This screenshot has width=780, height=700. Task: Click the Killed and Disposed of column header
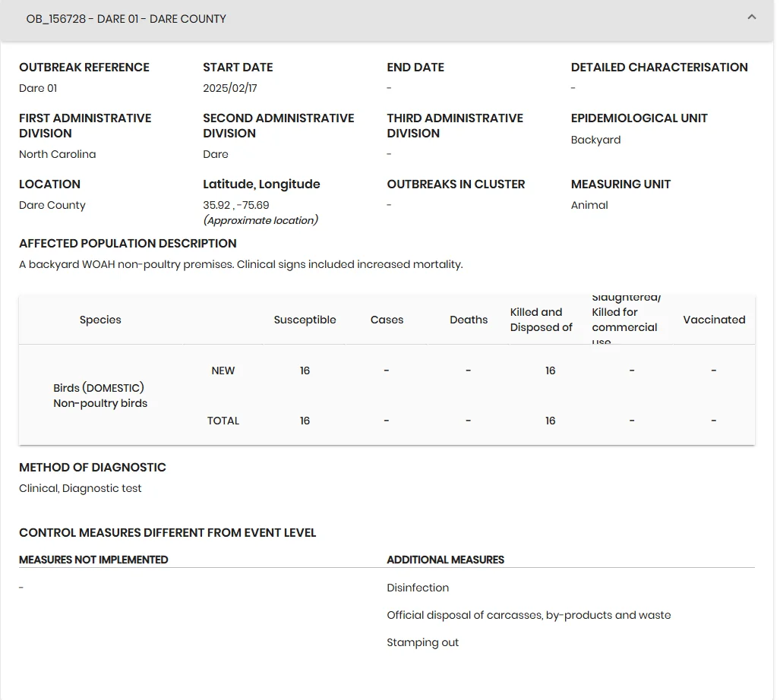(x=542, y=320)
